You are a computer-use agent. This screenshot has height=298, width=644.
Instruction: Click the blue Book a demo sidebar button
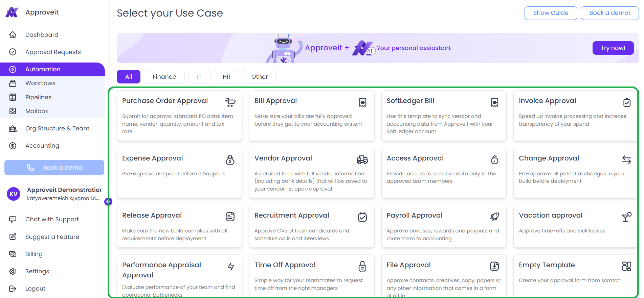pyautogui.click(x=54, y=168)
